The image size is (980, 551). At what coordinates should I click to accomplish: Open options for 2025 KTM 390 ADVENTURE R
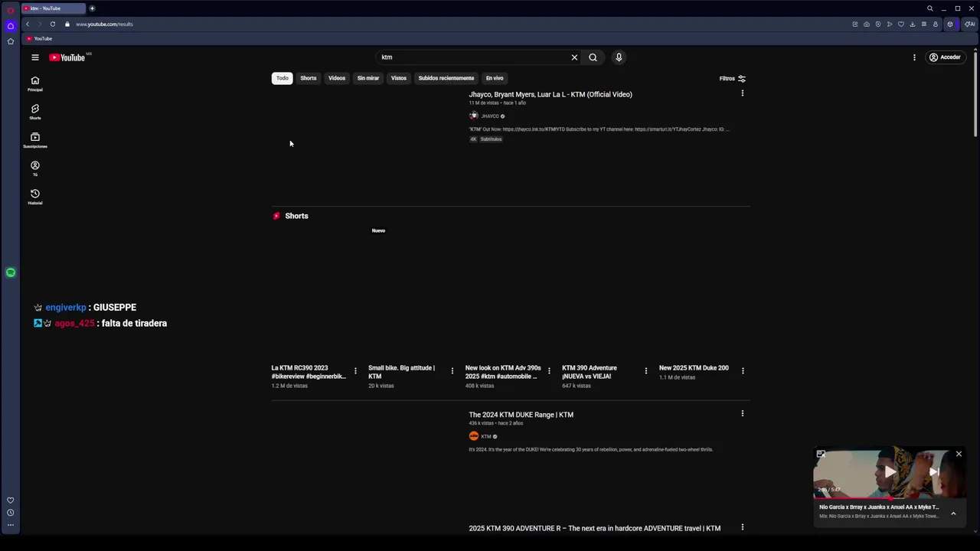tap(742, 527)
